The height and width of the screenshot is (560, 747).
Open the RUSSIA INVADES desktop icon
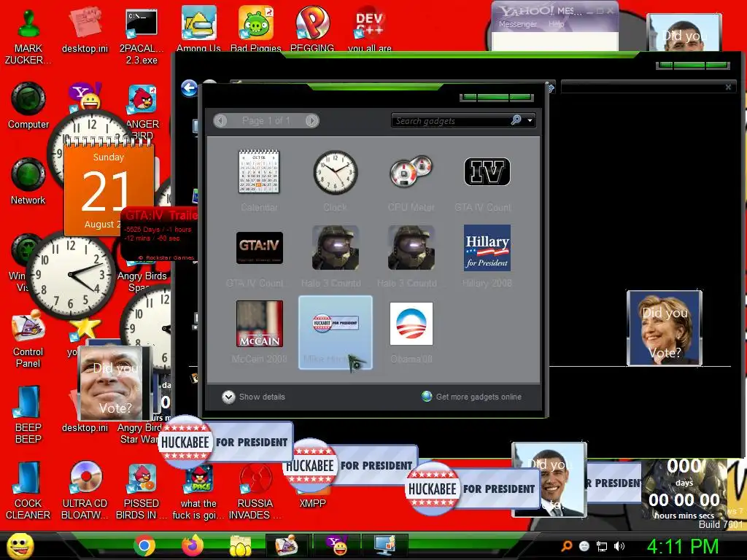pos(255,491)
